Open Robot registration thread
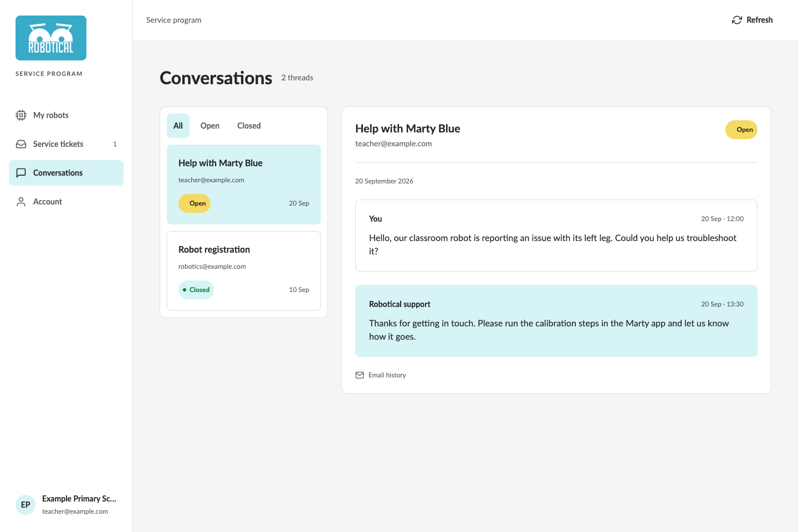Image resolution: width=798 pixels, height=532 pixels. point(244,271)
